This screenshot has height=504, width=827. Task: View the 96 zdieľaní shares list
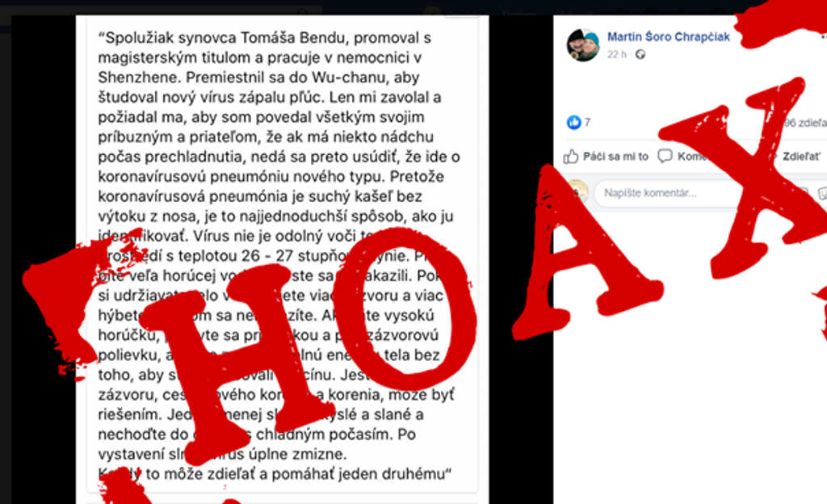click(805, 123)
